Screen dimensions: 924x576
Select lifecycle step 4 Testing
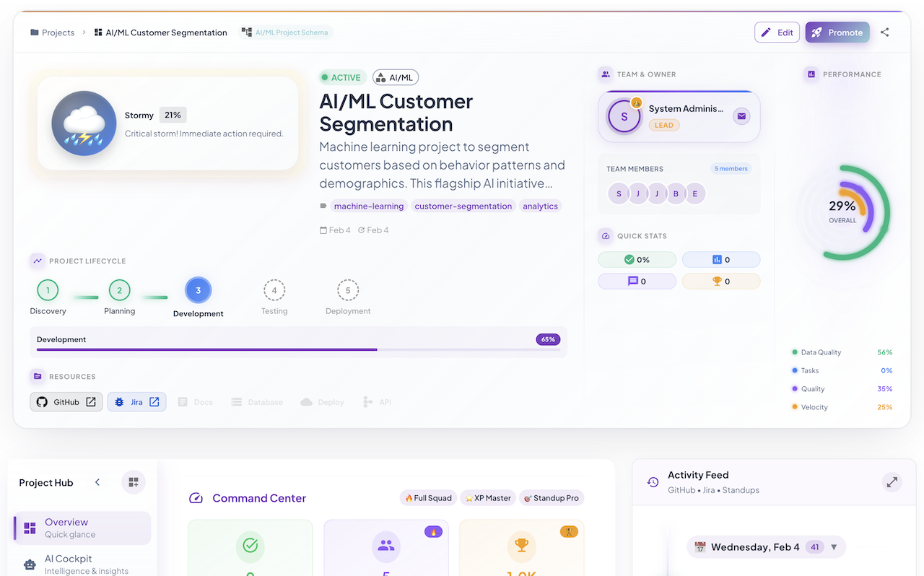click(x=274, y=291)
